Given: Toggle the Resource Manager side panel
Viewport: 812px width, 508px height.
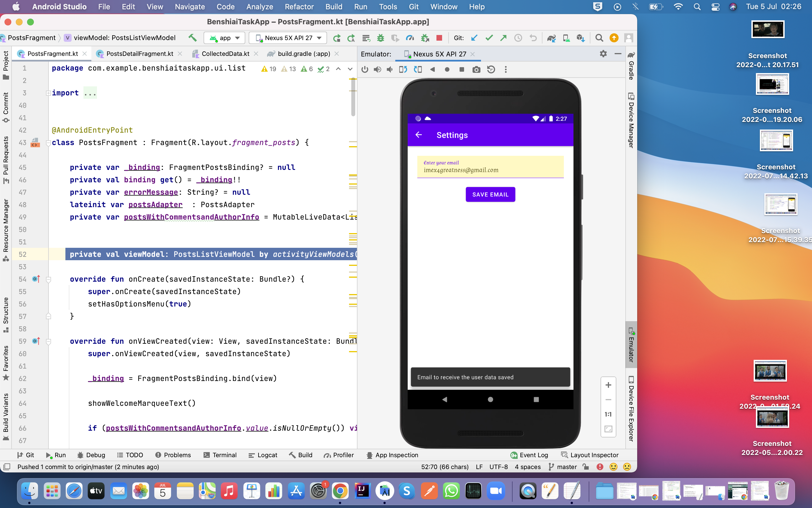Looking at the screenshot, I should 6,230.
